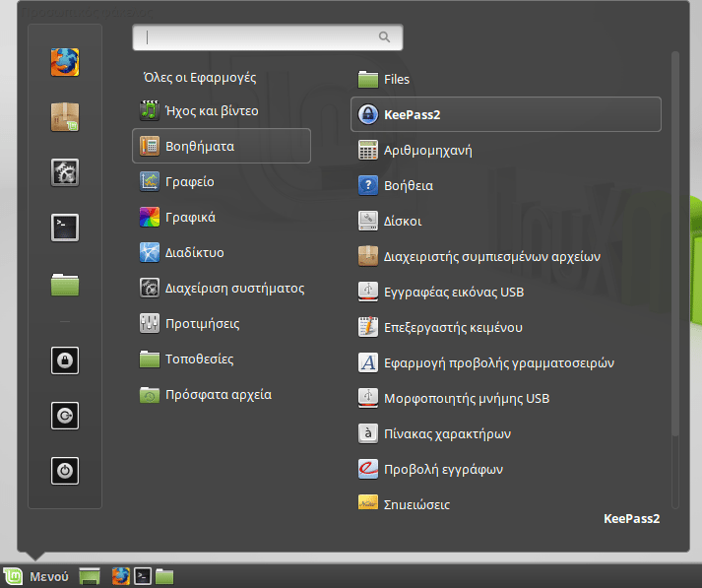Click the Μενού button on taskbar
This screenshot has height=588, width=702.
[x=37, y=576]
